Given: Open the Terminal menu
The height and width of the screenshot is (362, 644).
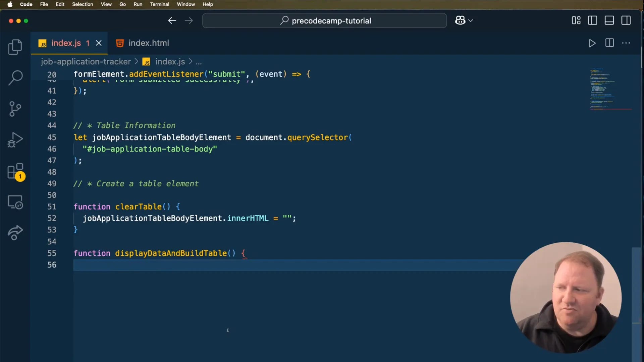Looking at the screenshot, I should click(159, 4).
